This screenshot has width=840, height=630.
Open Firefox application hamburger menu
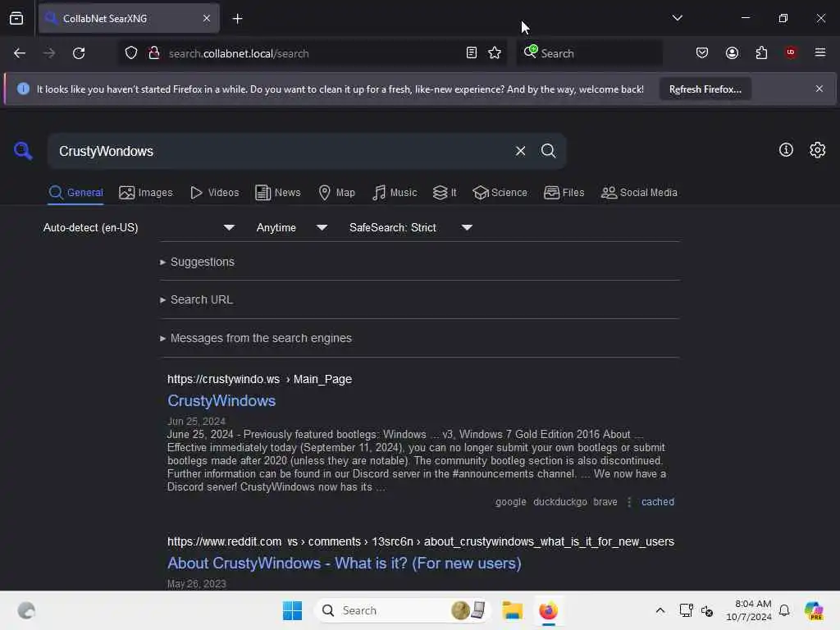(820, 52)
